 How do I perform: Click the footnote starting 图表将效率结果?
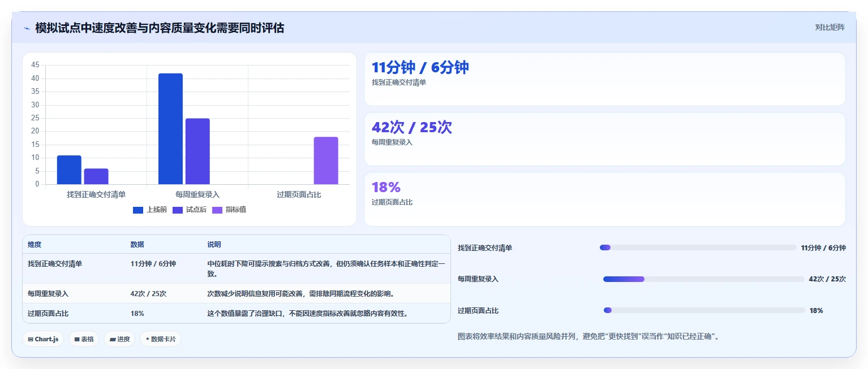[588, 337]
